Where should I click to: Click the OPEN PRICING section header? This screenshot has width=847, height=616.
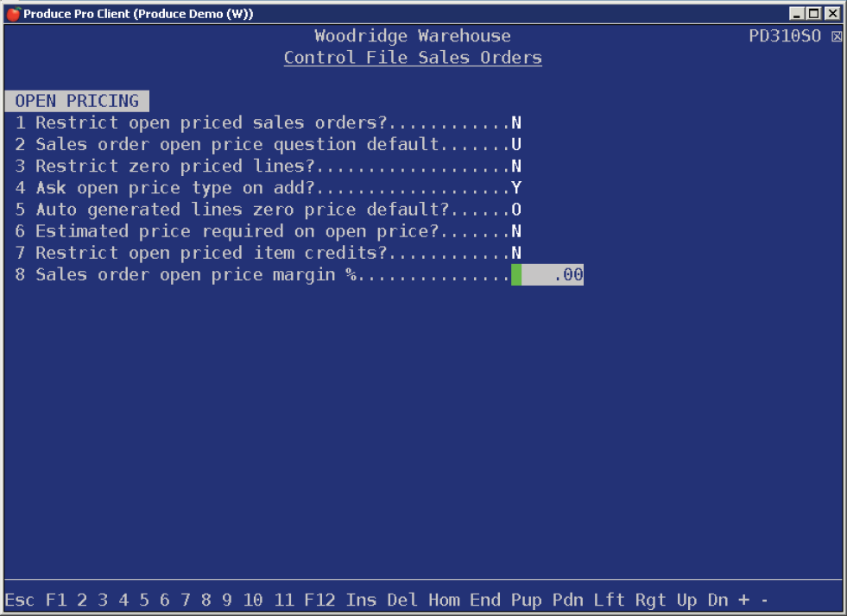click(x=77, y=101)
